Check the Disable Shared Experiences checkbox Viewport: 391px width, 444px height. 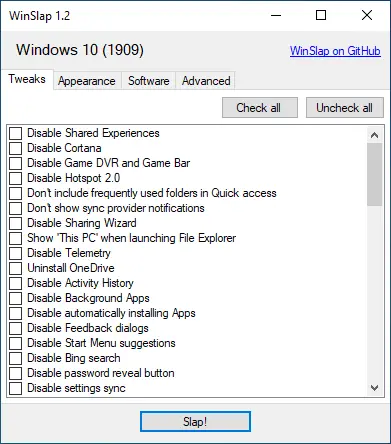[x=15, y=133]
